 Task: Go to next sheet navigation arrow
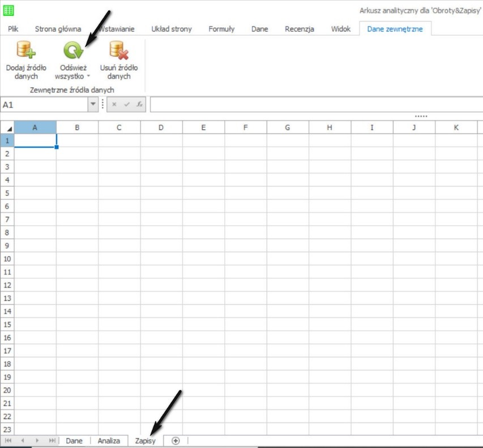pyautogui.click(x=37, y=441)
